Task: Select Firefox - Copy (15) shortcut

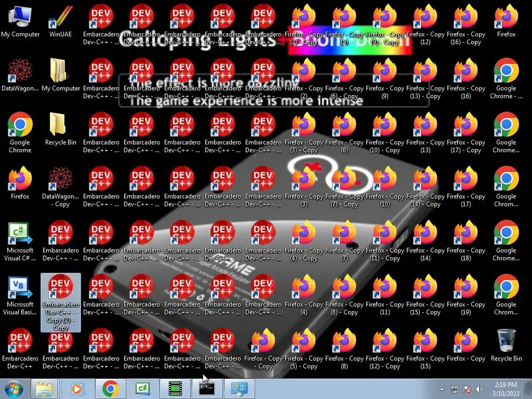Action: tap(425, 349)
